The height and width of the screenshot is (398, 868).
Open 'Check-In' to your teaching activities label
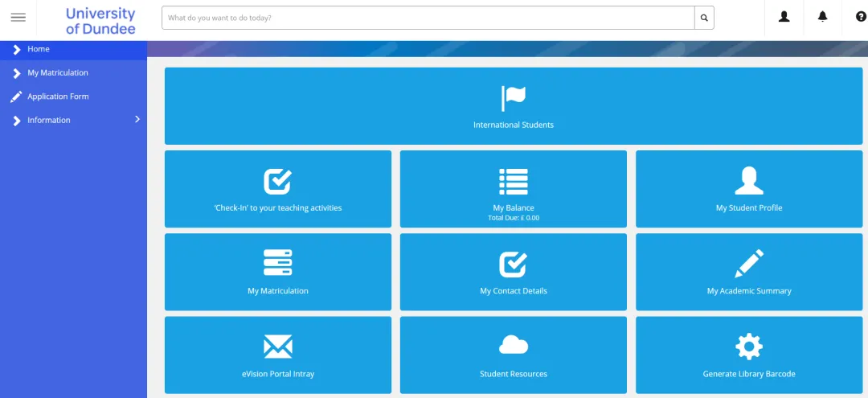point(278,208)
